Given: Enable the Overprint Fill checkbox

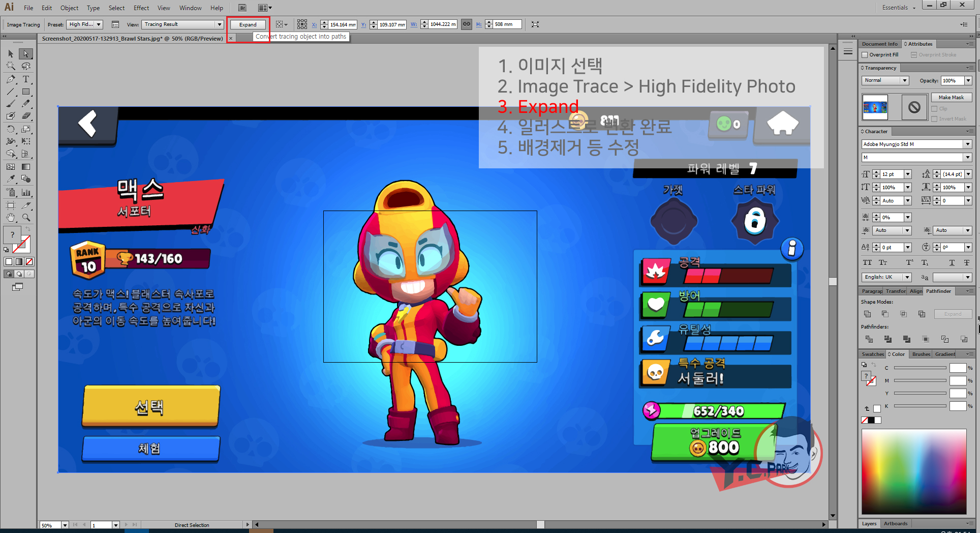Looking at the screenshot, I should [x=865, y=55].
